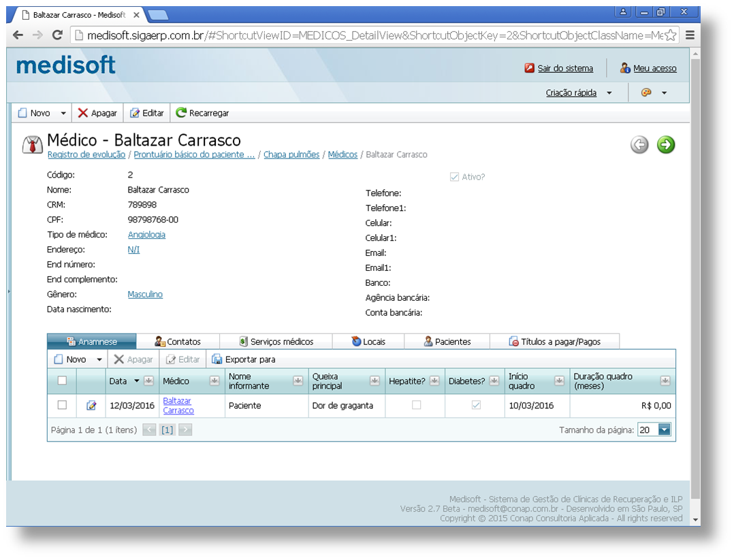Open the Masculino gender link
This screenshot has width=734, height=560.
(x=145, y=294)
